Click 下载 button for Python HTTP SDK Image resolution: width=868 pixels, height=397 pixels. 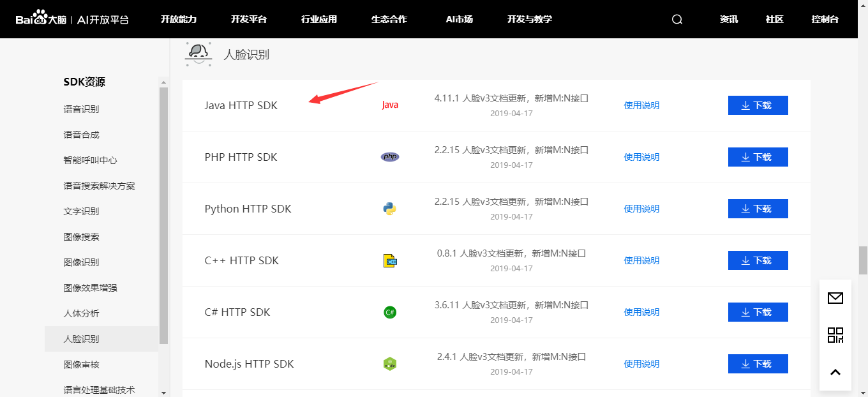(x=758, y=208)
